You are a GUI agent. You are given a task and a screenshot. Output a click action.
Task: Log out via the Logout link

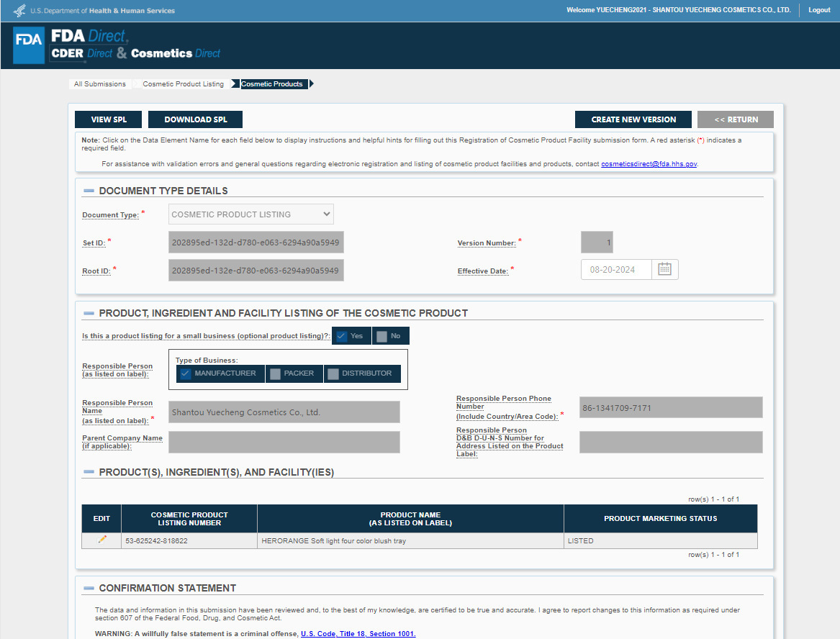pyautogui.click(x=819, y=10)
